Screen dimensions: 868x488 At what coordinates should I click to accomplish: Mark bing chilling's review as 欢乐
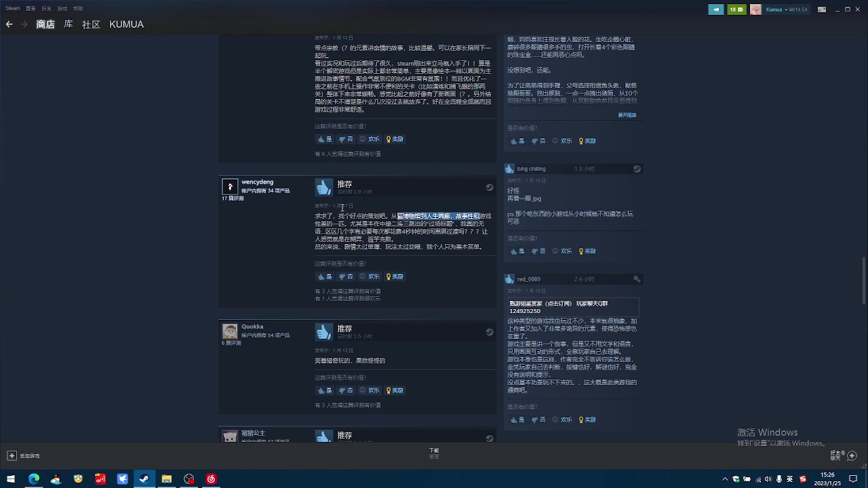tap(562, 251)
